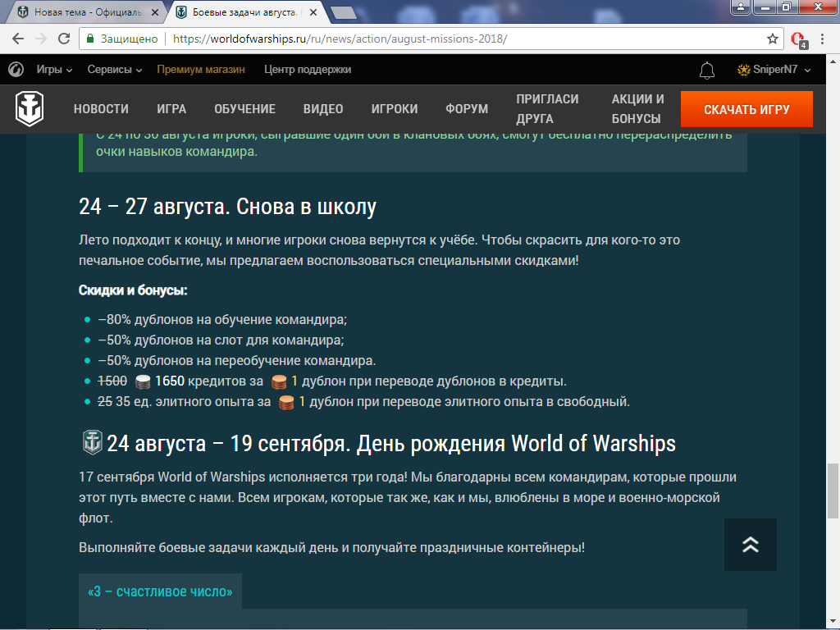
Task: Open Chrome three-dot menu
Action: (822, 39)
